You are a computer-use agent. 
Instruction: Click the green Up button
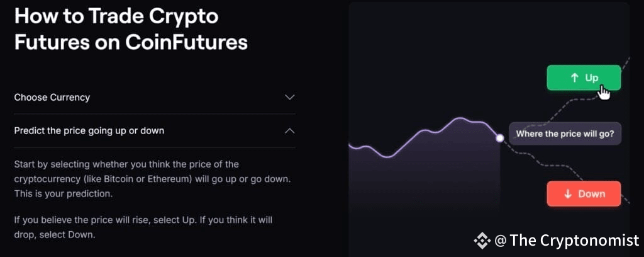(x=584, y=77)
